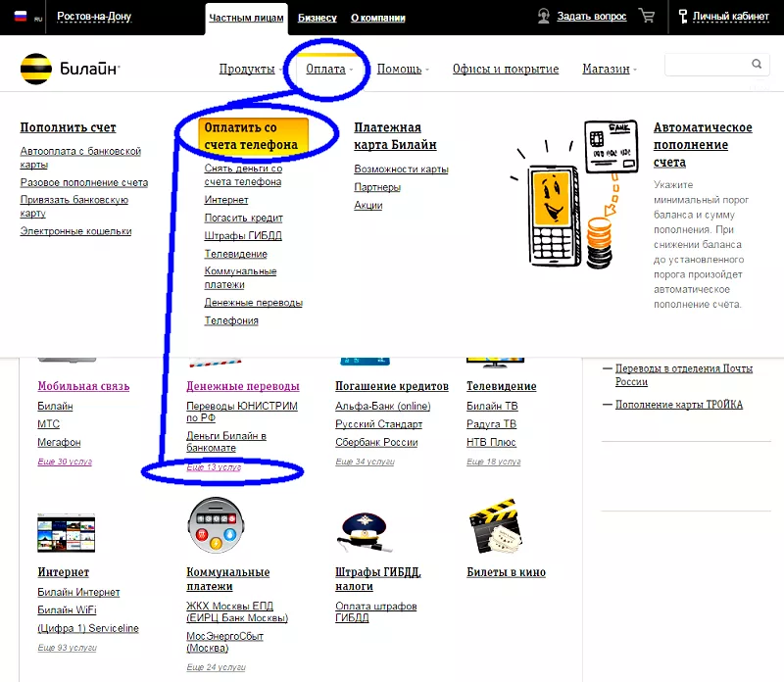Viewport: 784px width, 682px height.
Task: Click the НТВ Плюс link
Action: tap(491, 442)
